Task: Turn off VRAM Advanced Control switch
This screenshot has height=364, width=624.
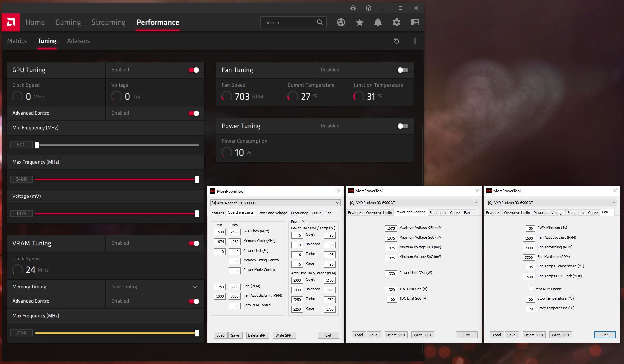Action: tap(194, 301)
